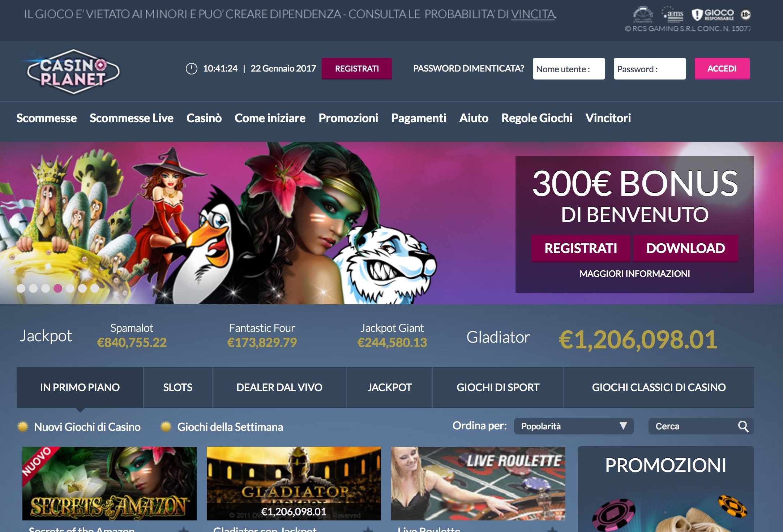783x532 pixels.
Task: Open the Casinò navigation menu
Action: pos(204,118)
